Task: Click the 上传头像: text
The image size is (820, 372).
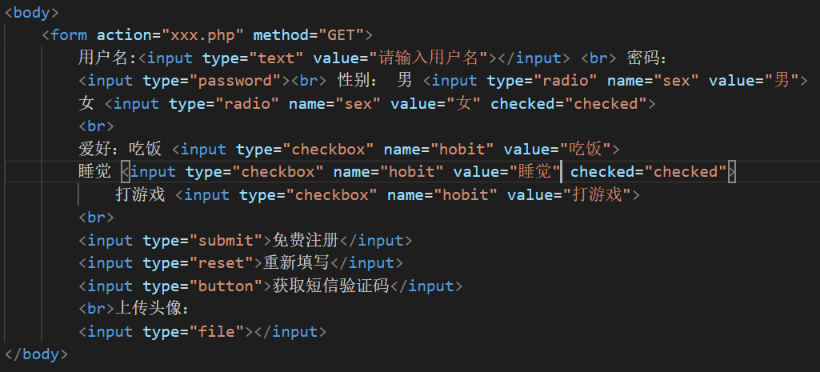Action: point(152,309)
